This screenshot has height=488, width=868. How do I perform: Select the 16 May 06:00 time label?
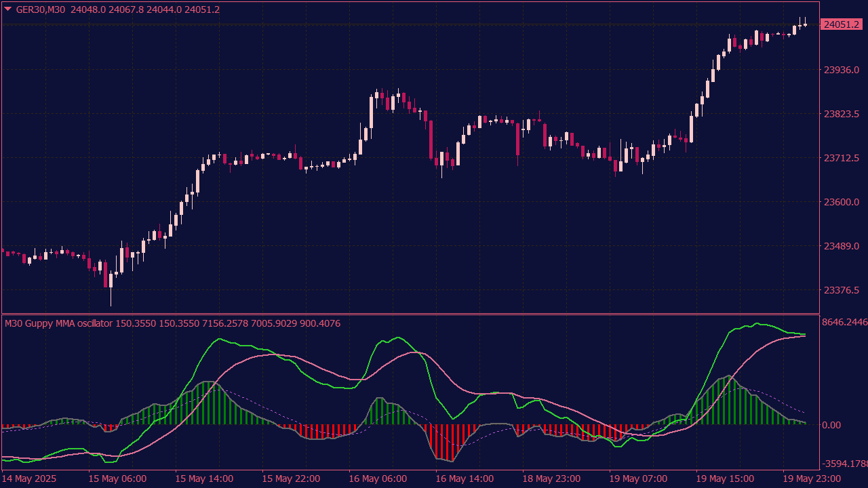tap(378, 479)
